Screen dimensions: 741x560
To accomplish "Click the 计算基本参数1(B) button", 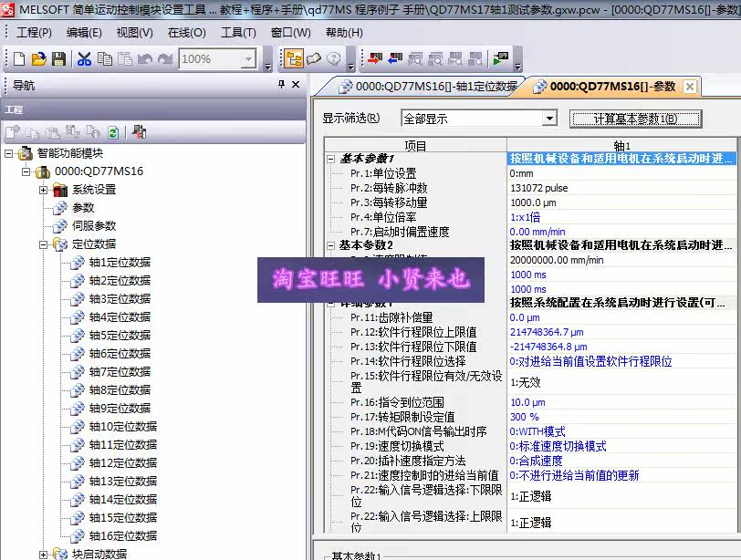I will click(x=635, y=119).
